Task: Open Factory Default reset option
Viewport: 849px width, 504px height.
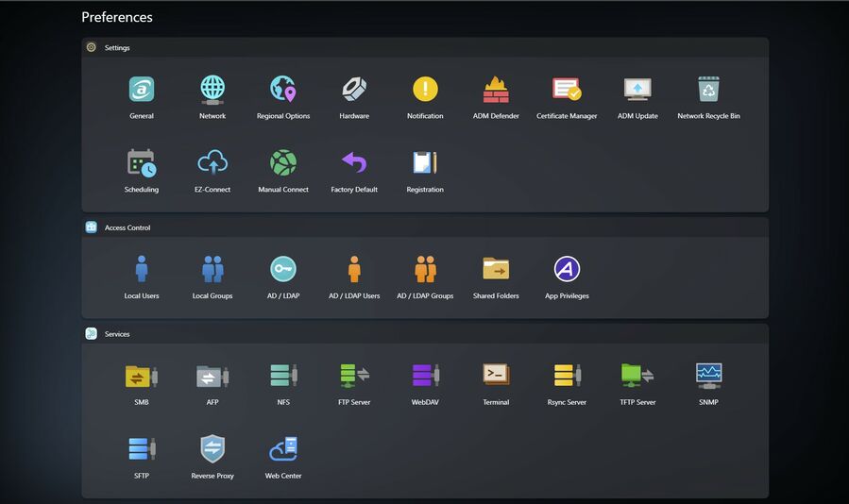Action: pos(354,163)
